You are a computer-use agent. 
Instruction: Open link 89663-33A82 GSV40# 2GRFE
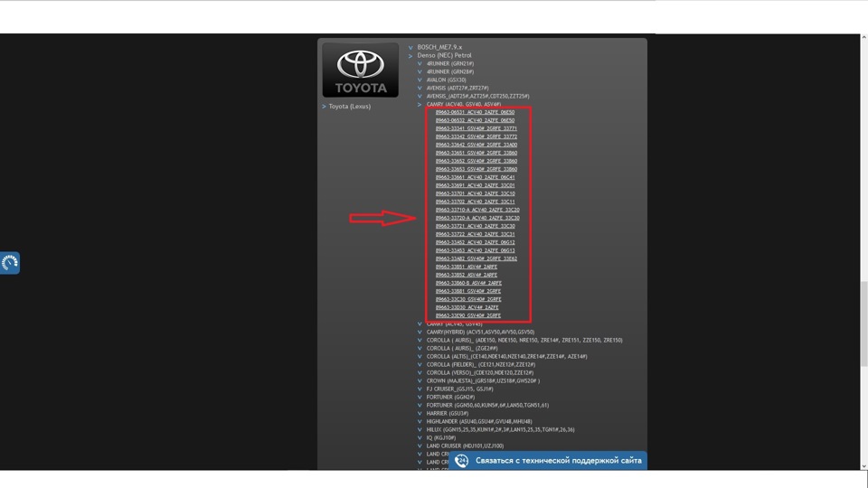[476, 259]
